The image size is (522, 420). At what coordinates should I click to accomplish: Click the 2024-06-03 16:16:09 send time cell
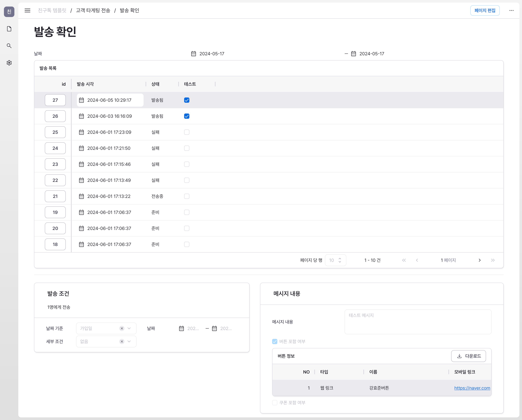(109, 116)
